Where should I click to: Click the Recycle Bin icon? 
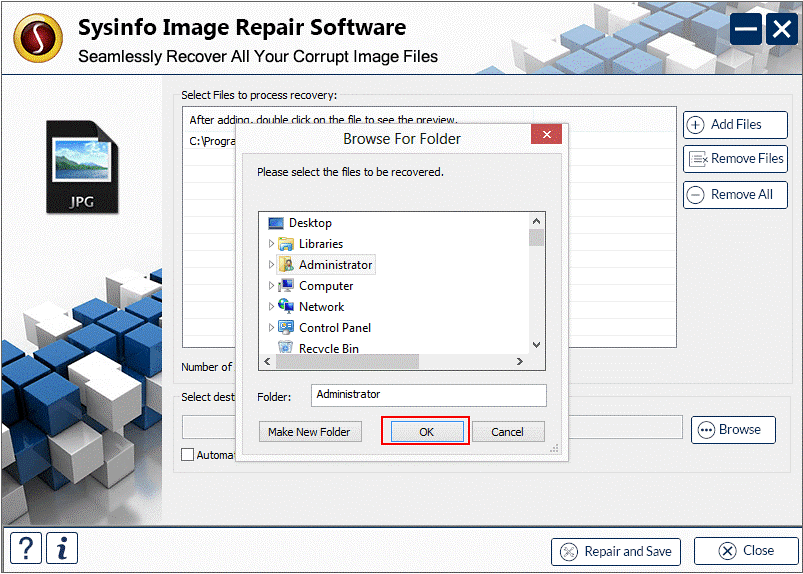point(286,347)
